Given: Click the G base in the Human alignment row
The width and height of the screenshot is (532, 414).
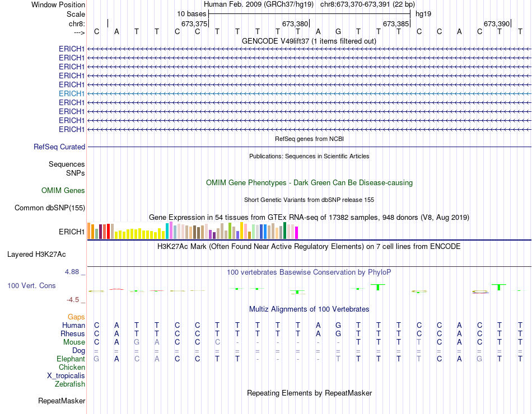Looking at the screenshot, I should tap(338, 325).
